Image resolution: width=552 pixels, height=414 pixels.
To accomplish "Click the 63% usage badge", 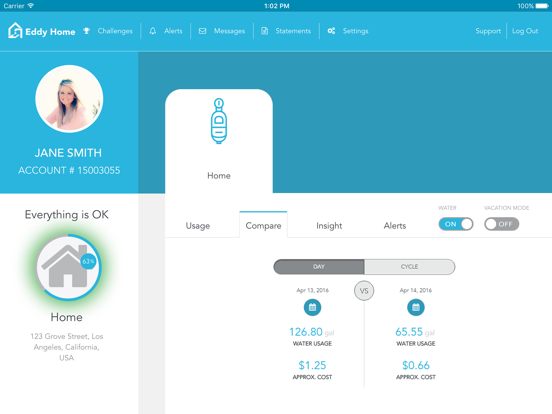I will 88,261.
